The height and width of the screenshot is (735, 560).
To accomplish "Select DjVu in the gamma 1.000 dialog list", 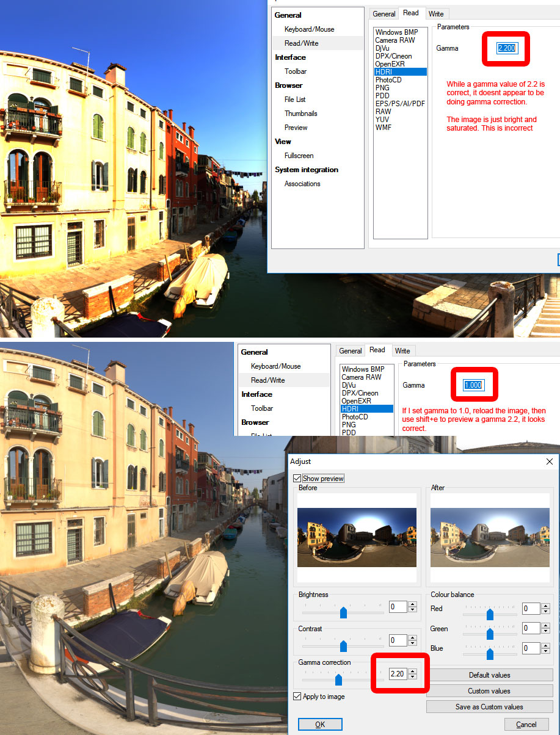I will [x=350, y=385].
